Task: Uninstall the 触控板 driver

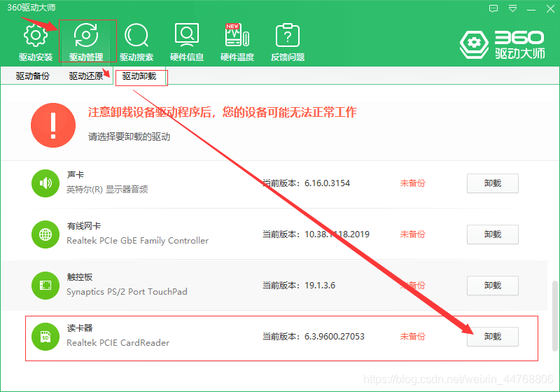Action: (493, 286)
